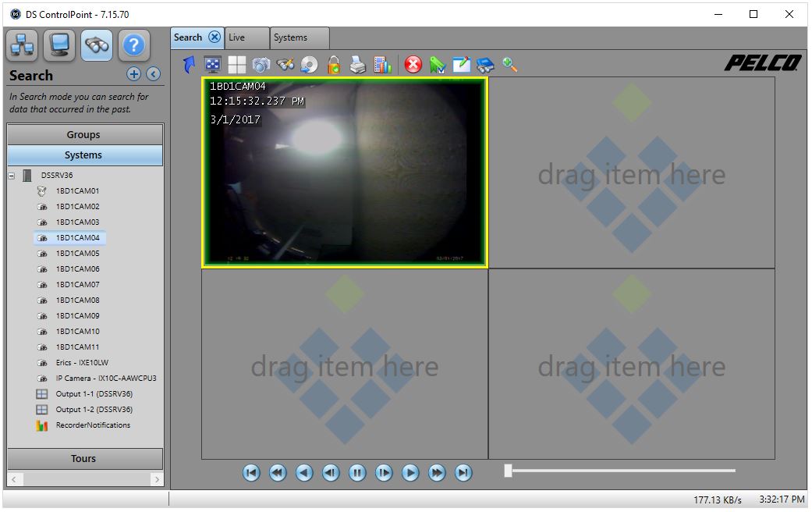Click the red X stop icon

tap(413, 64)
